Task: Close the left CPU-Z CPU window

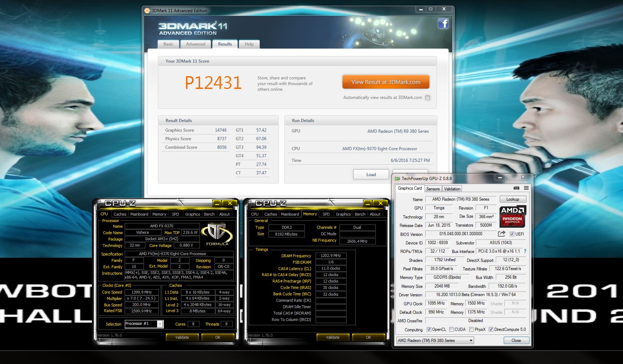Action: 230,203
